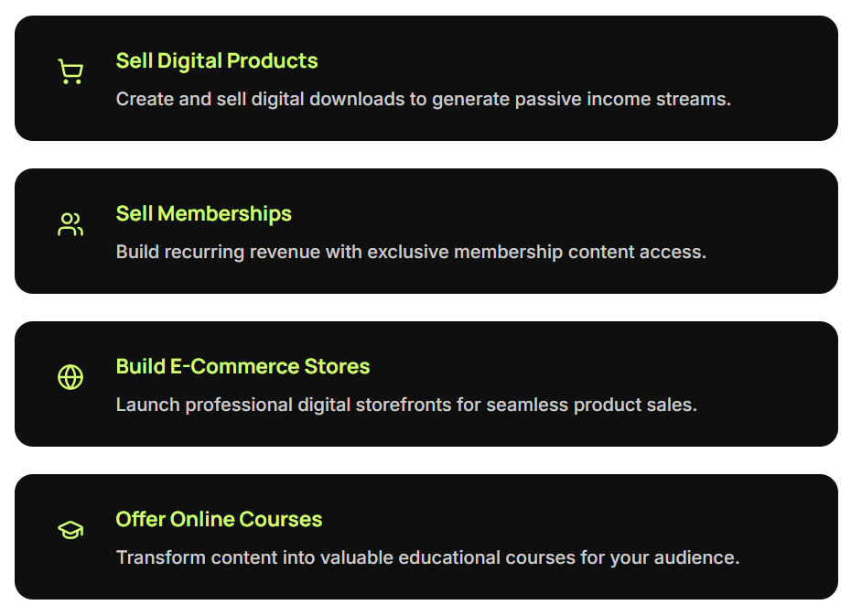Click the globe icon for E-Commerce Stores

click(x=70, y=377)
